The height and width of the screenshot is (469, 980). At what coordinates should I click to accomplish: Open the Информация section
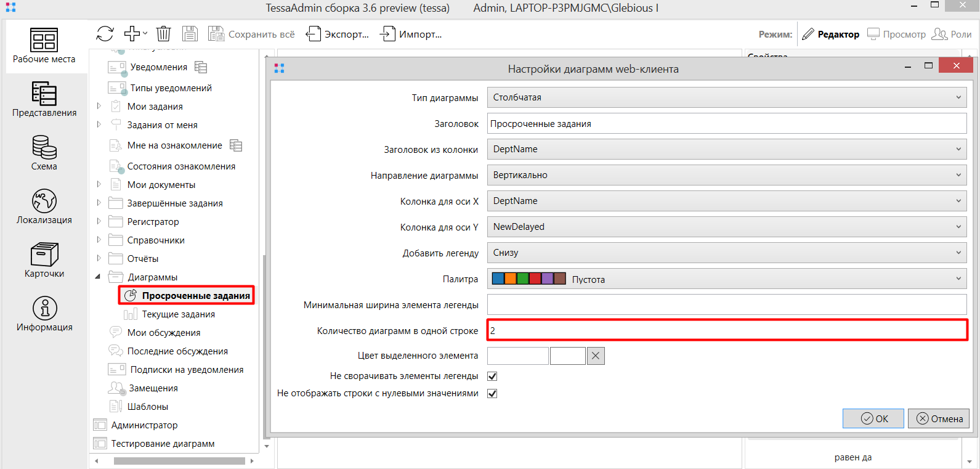pyautogui.click(x=44, y=314)
